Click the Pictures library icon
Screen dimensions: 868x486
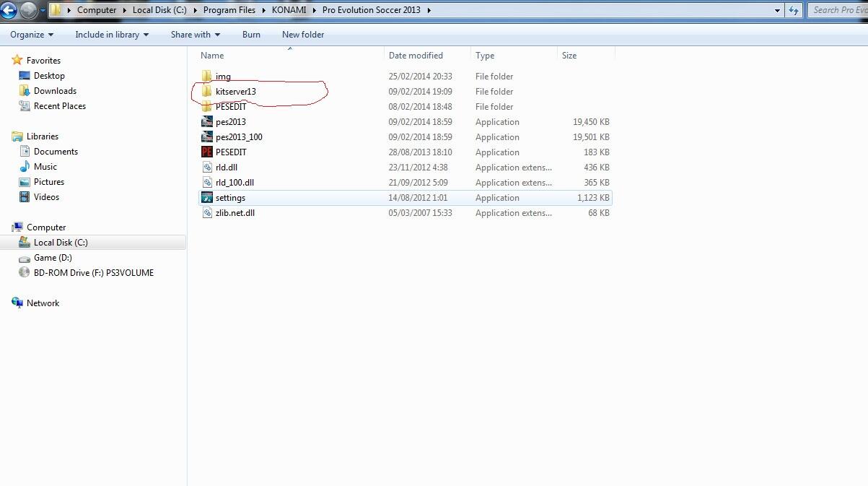[25, 182]
